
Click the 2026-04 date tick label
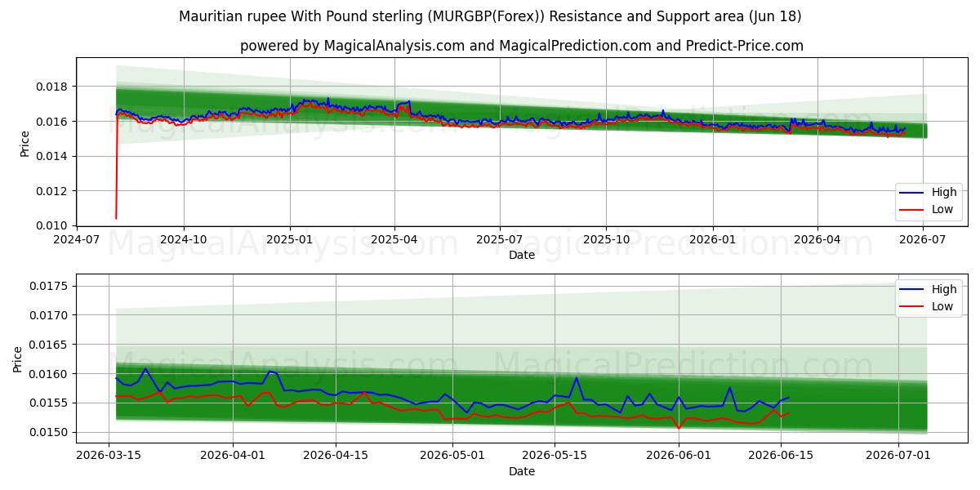(x=817, y=240)
